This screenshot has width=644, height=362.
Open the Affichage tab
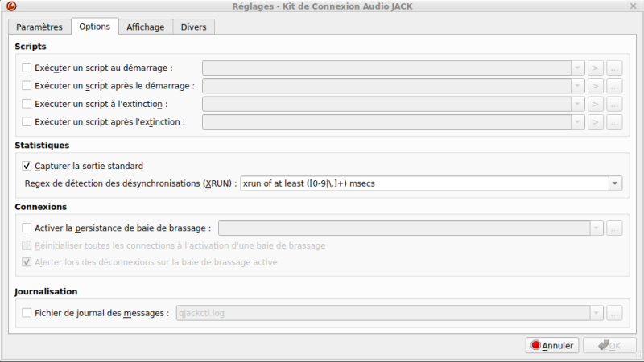point(146,27)
